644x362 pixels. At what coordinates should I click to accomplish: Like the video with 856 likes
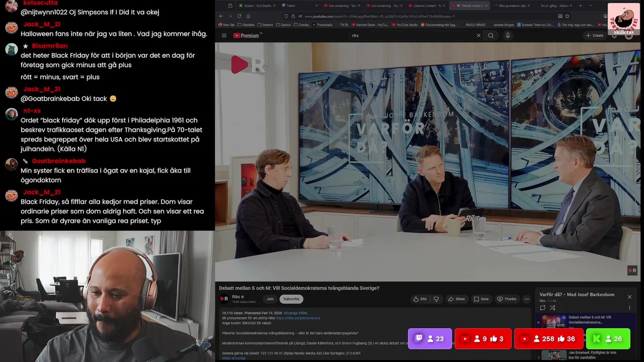click(420, 299)
